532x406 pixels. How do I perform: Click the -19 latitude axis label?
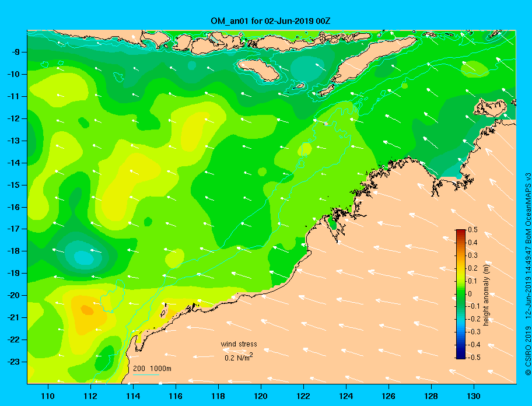tap(13, 273)
